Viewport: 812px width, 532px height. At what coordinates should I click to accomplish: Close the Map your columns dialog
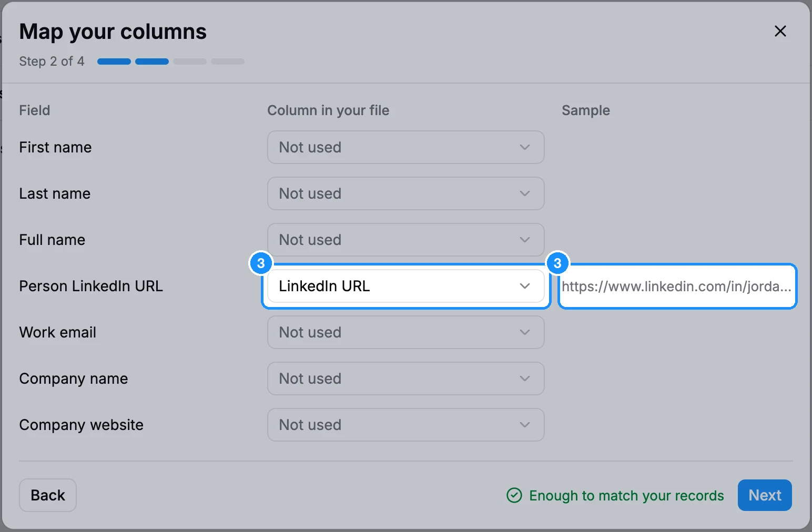pyautogui.click(x=780, y=31)
